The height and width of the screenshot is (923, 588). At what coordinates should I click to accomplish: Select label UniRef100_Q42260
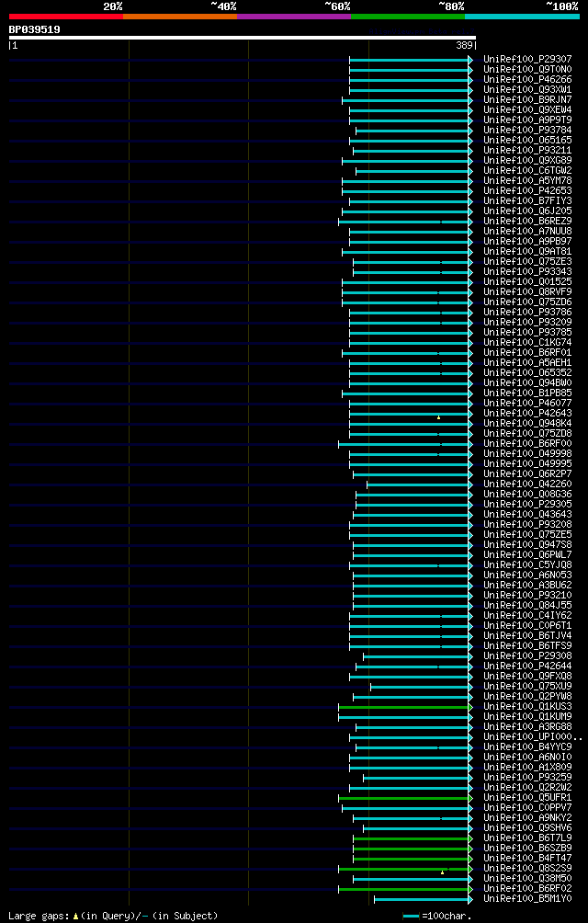tap(527, 484)
